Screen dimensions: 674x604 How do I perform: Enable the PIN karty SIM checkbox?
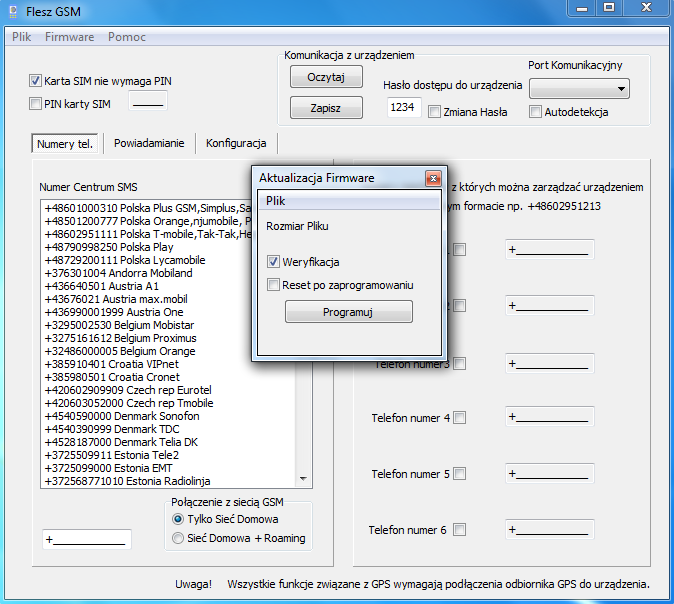[x=35, y=104]
